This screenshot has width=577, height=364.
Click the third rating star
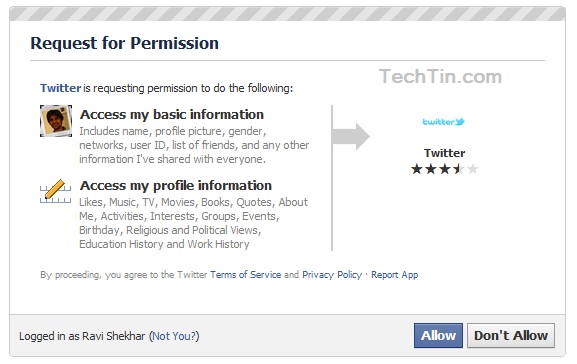445,169
